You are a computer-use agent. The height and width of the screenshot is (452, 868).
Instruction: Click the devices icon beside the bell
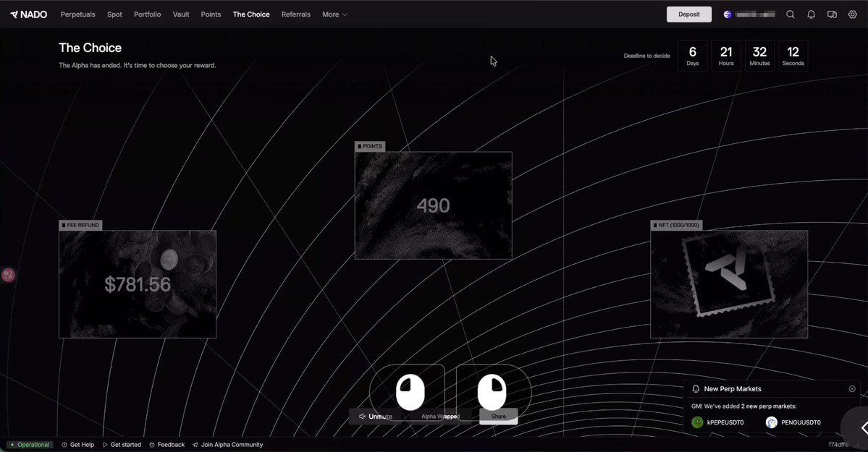pos(832,14)
